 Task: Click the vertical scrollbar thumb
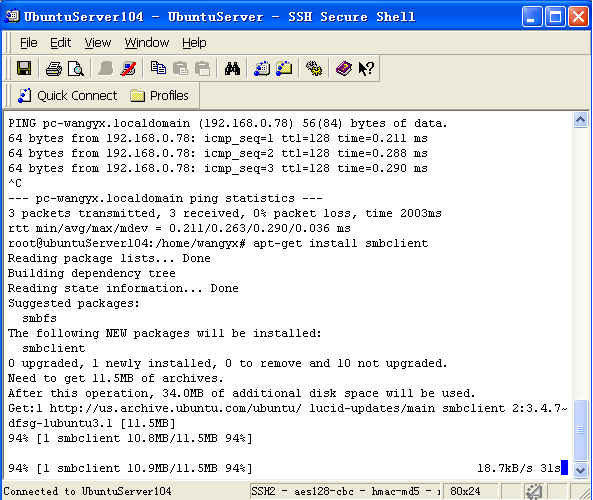[x=580, y=430]
